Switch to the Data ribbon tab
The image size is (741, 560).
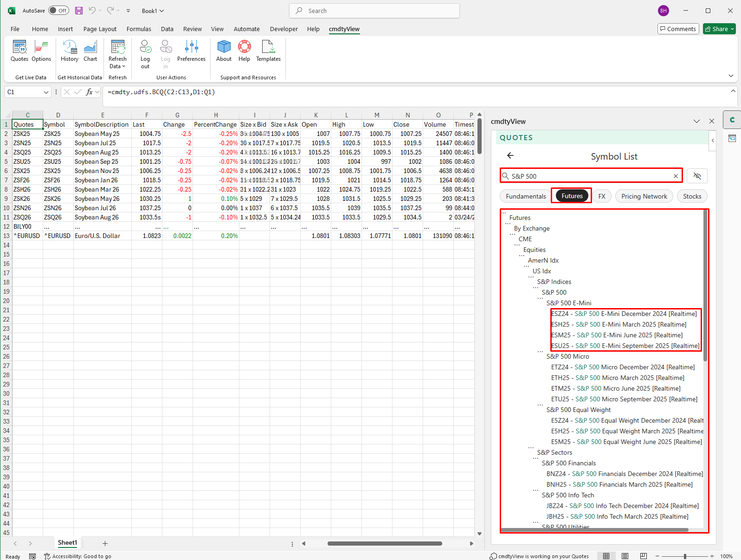(167, 29)
